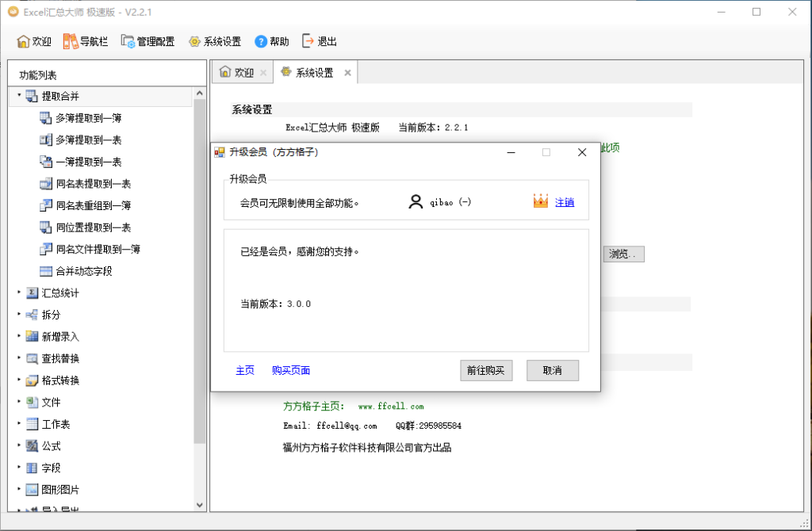Click the 退出 exit icon
The height and width of the screenshot is (531, 812).
coord(308,41)
